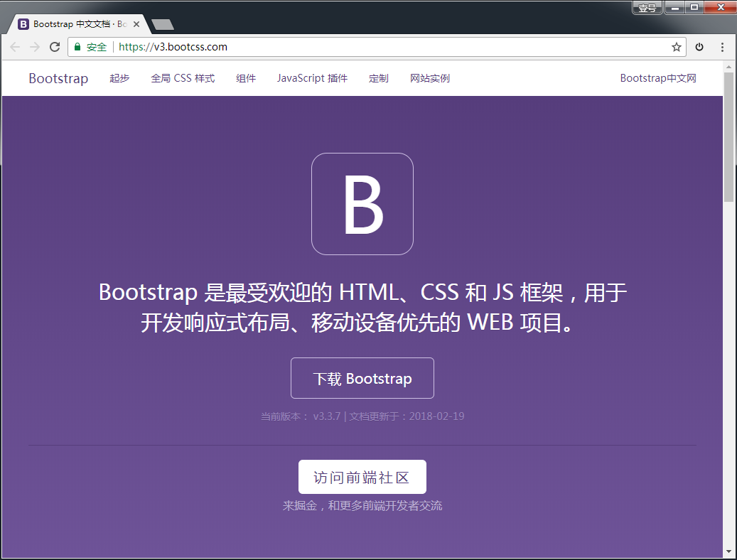Open the 全局 CSS 样式 section
The image size is (737, 560).
coord(183,78)
